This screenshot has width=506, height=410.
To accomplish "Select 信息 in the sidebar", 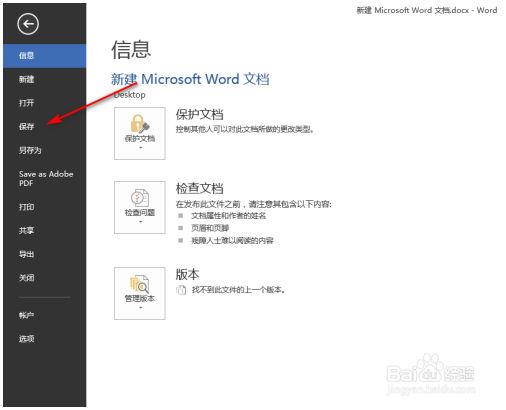I will [45, 56].
